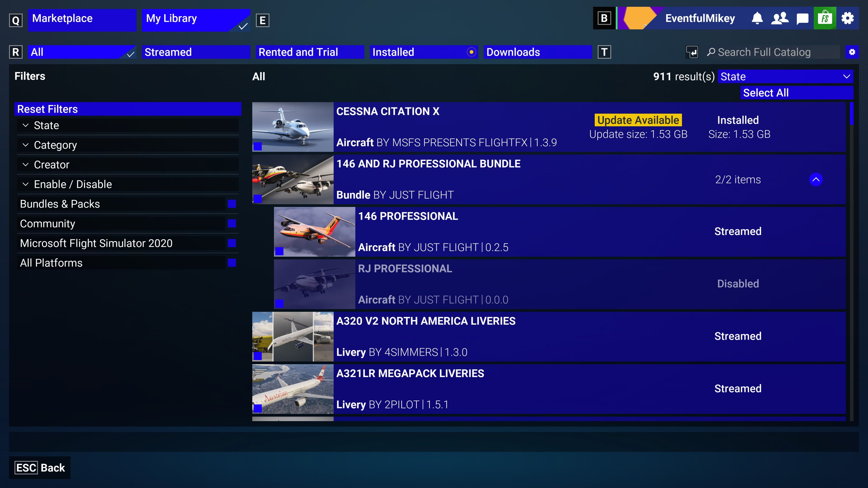
Task: Switch to the Marketplace tab
Action: (x=82, y=20)
